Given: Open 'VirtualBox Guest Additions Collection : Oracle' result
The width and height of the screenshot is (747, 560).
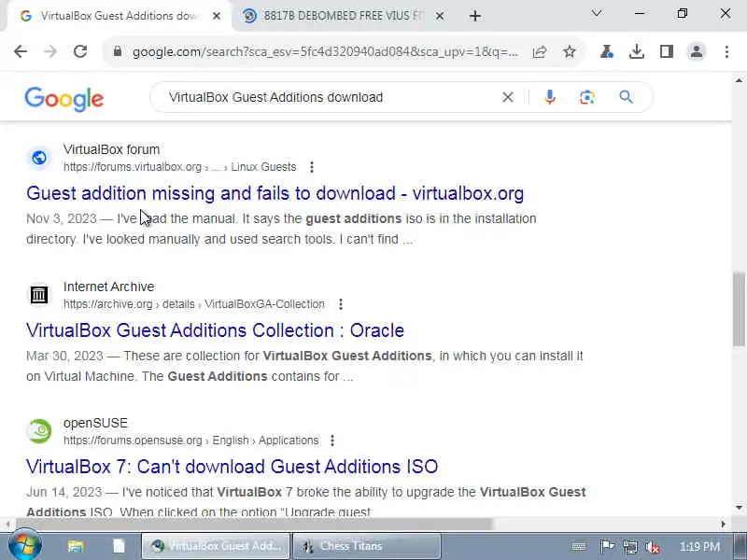Looking at the screenshot, I should coord(215,330).
